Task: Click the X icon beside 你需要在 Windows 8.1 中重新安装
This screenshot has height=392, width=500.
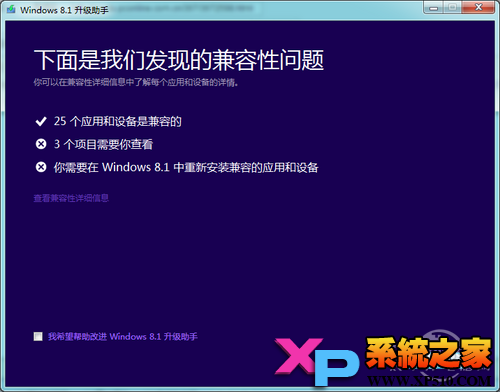Action: (x=41, y=167)
